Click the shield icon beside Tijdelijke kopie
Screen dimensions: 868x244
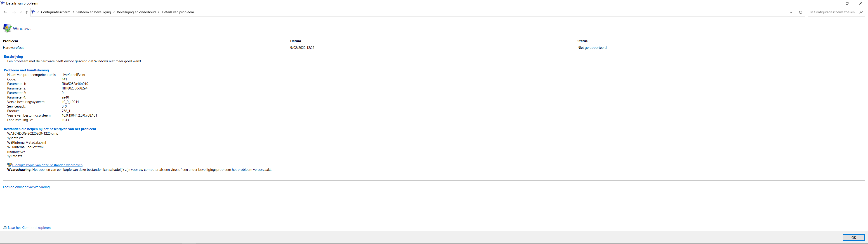pos(9,165)
